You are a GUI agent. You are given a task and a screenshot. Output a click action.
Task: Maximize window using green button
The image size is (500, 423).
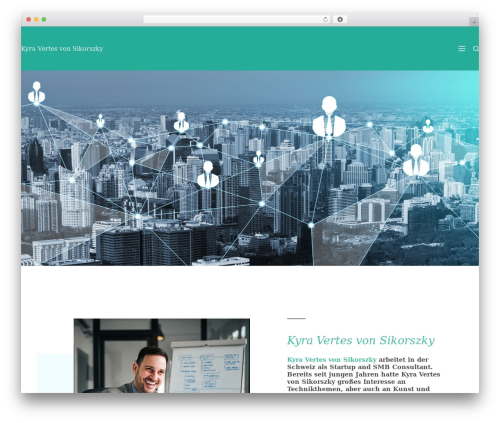point(44,20)
